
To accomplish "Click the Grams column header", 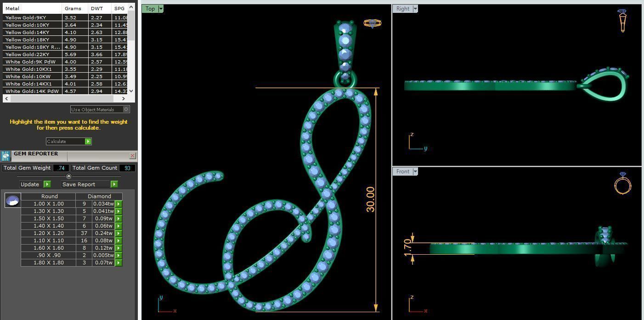I will coord(75,8).
